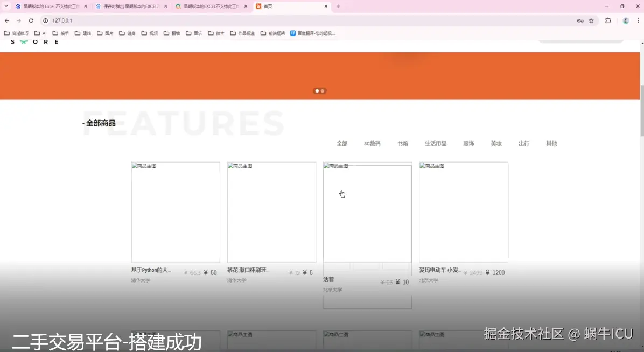Open the 视频 bookmark folder
The height and width of the screenshot is (352, 644).
click(x=150, y=33)
